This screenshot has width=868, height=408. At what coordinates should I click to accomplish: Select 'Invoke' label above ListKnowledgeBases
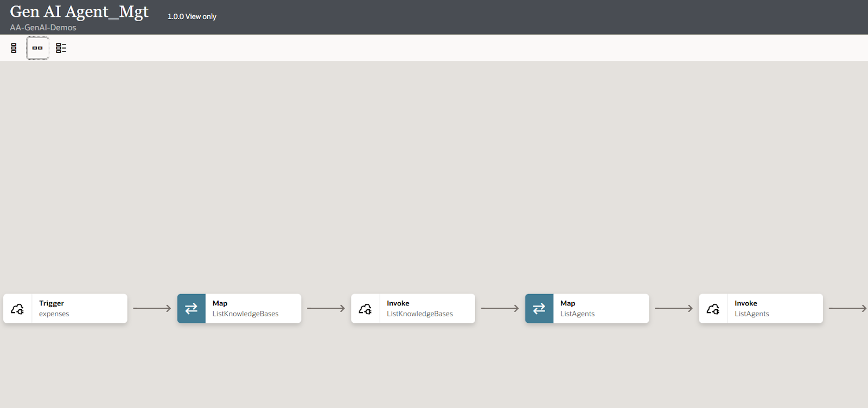[398, 303]
